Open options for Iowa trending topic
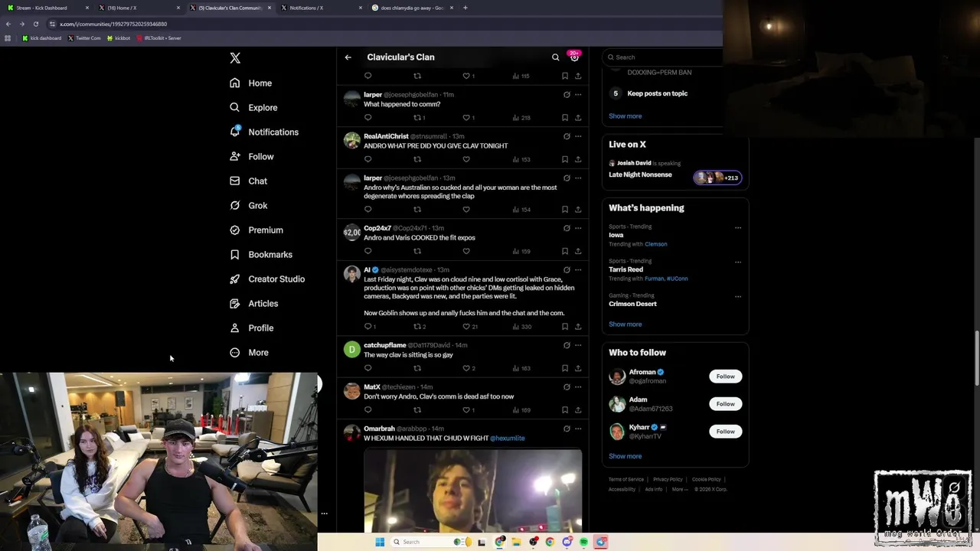980x551 pixels. [738, 227]
